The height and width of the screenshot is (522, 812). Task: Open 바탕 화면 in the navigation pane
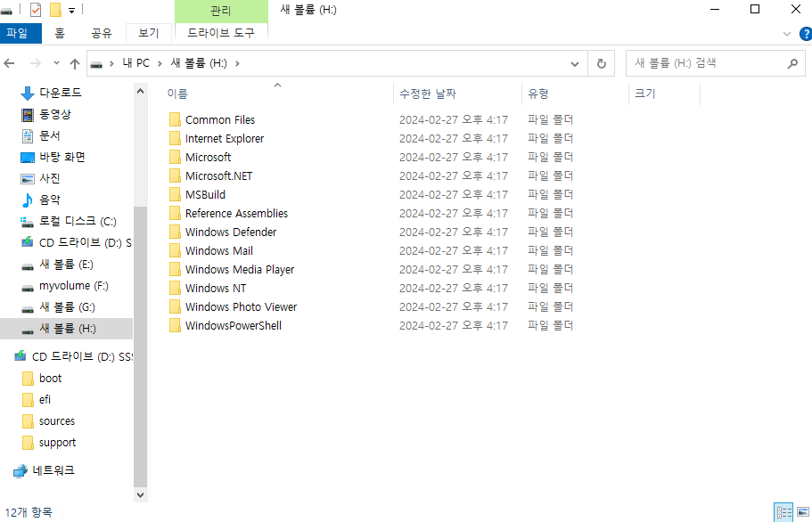click(62, 157)
